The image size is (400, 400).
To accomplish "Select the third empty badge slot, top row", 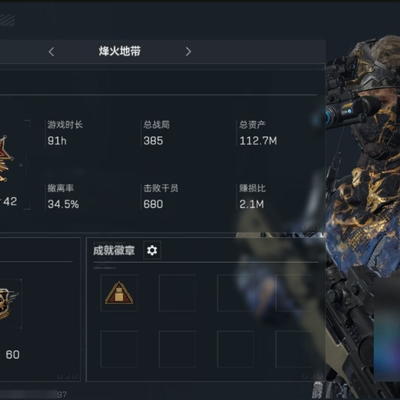I will point(235,293).
